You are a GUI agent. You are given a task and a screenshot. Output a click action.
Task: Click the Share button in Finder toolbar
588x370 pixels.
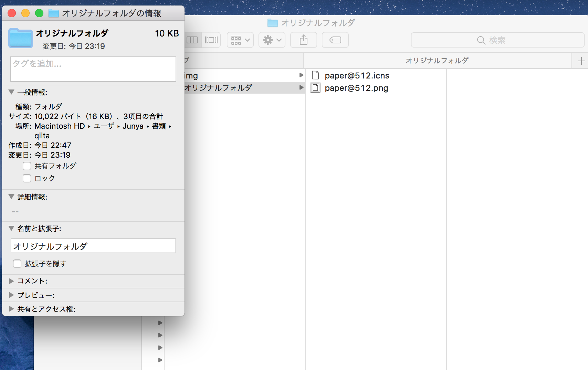[304, 40]
